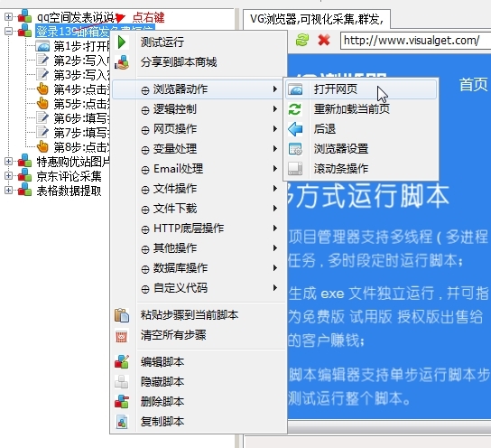Expand the 表格数据提取 tree node
This screenshot has width=491, height=448.
[x=8, y=191]
